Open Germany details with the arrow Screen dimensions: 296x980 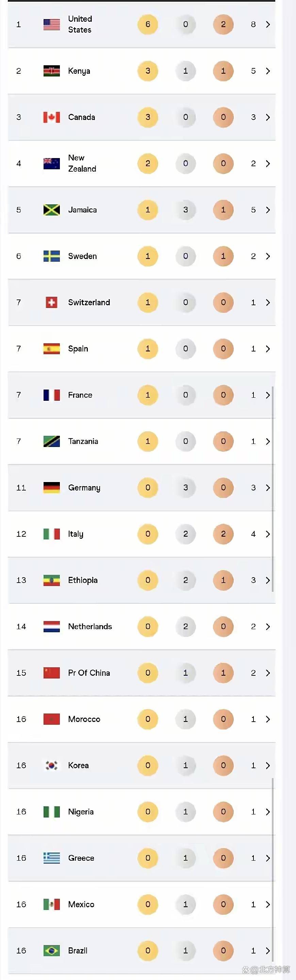click(268, 488)
